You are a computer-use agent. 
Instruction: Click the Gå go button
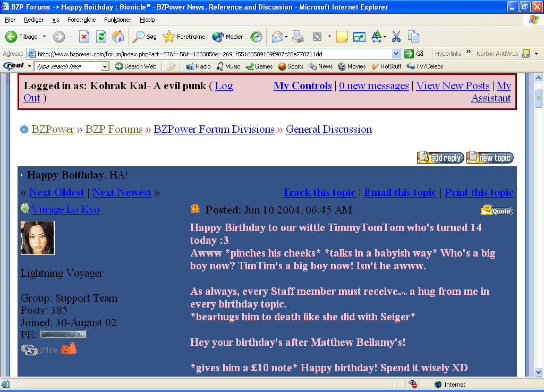click(414, 54)
